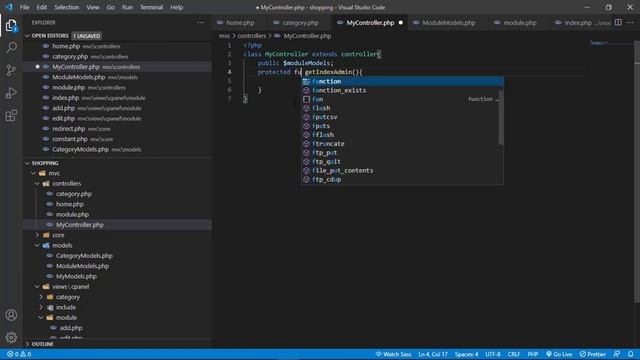Screen dimensions: 640x360
Task: Collapse the mvc folder
Action: 33,173
